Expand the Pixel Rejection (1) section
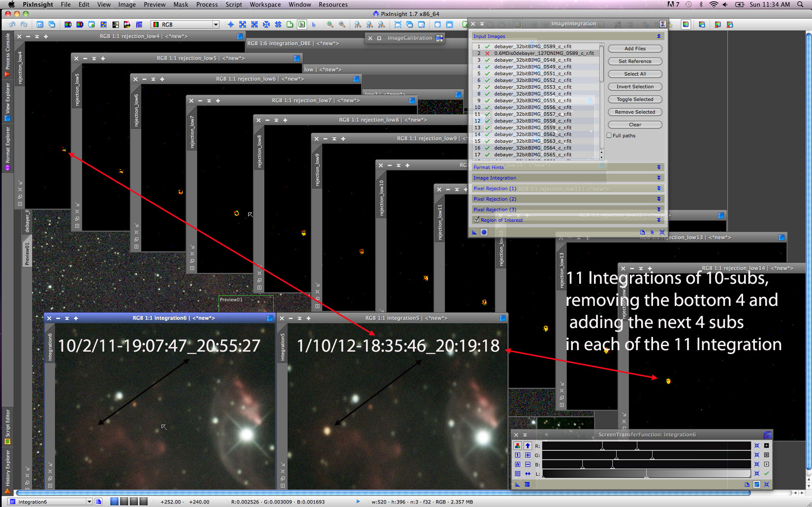 [658, 188]
